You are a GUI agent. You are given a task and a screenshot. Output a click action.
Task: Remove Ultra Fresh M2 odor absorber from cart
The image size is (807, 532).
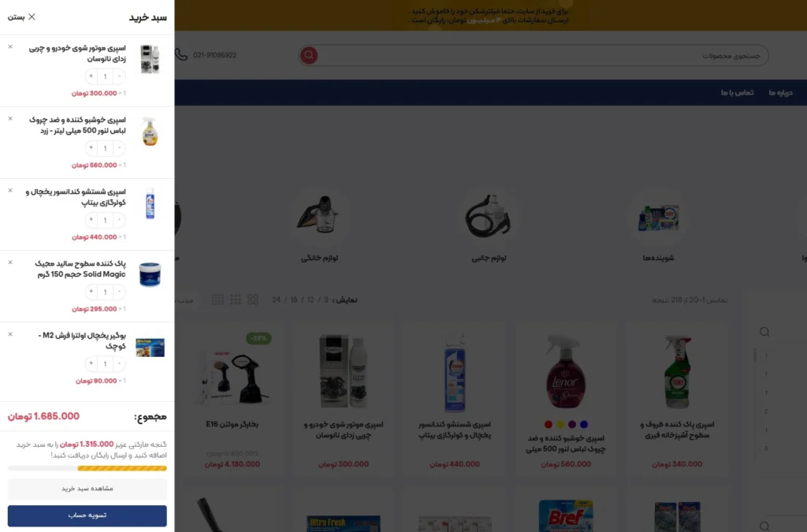pos(10,334)
